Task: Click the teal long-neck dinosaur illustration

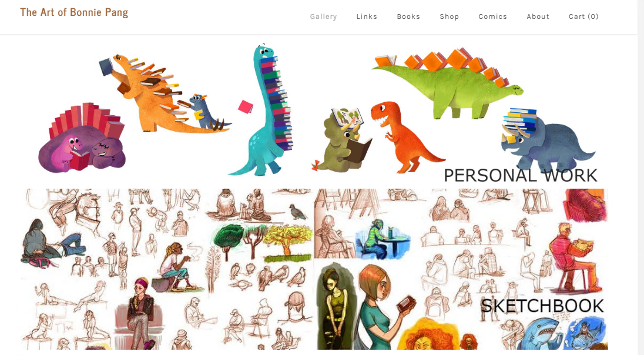Action: [x=261, y=110]
